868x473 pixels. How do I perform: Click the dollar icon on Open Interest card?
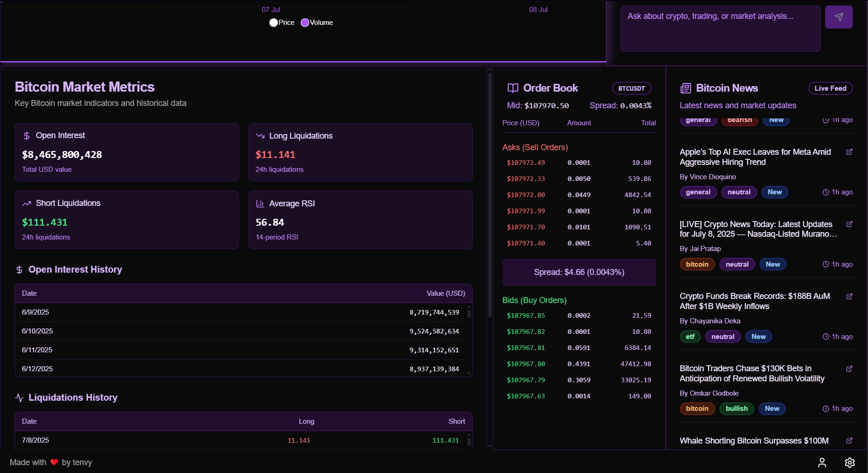27,136
